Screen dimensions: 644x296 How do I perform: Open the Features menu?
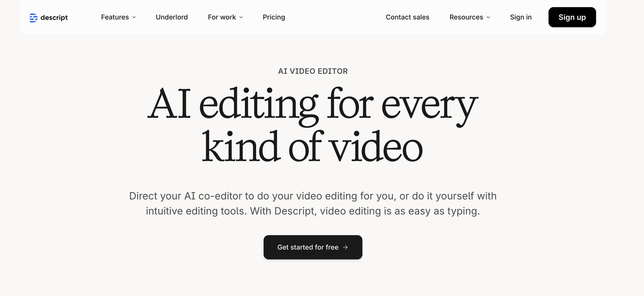(x=115, y=17)
